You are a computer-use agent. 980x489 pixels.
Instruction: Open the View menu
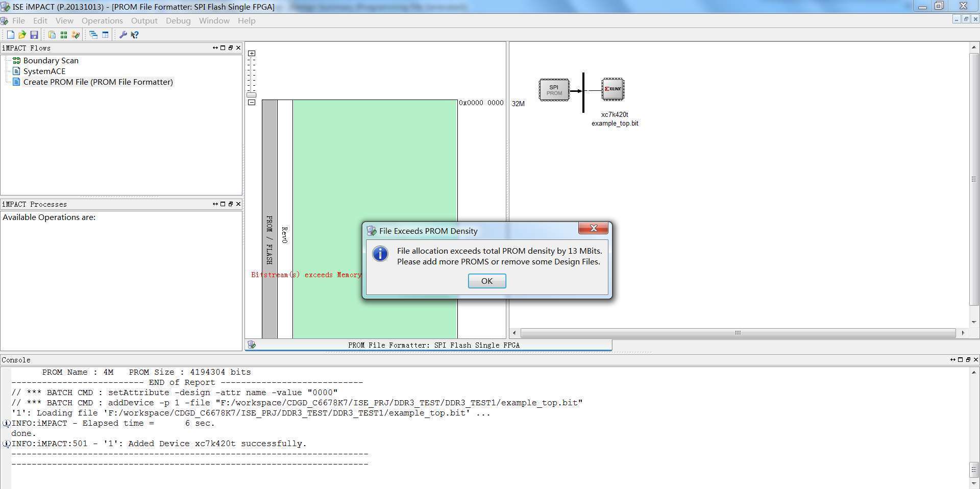pos(64,21)
